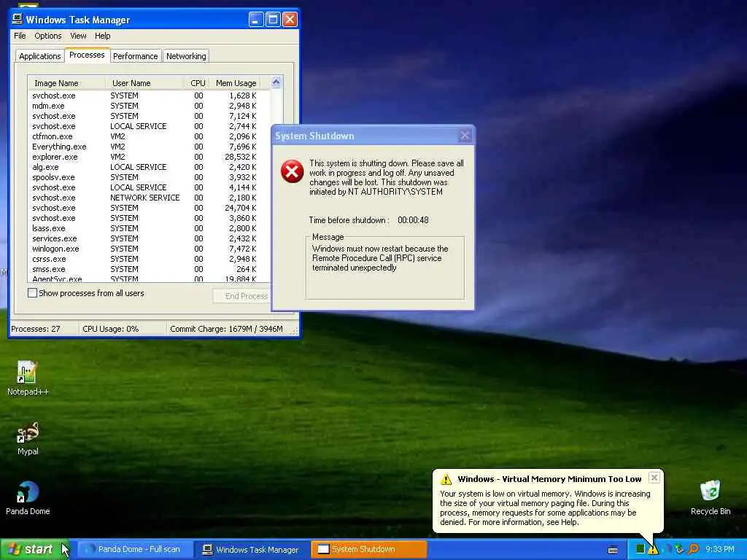Click the Commit Charge status bar entry

[x=226, y=329]
